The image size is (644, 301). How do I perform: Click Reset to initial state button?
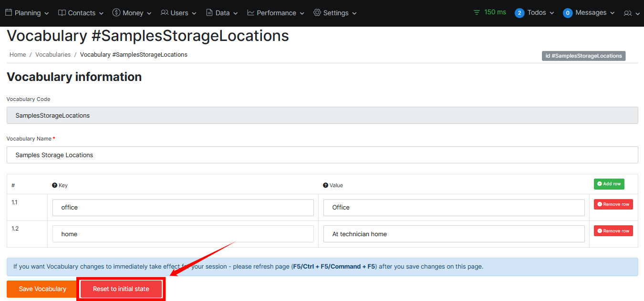coord(121,289)
